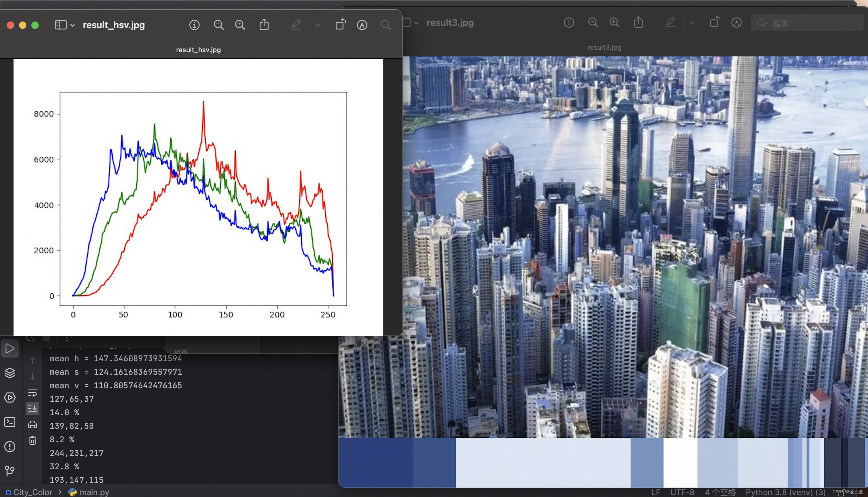Viewport: 868px width, 497px height.
Task: Open the markup pen dropdown arrow
Action: tap(318, 25)
